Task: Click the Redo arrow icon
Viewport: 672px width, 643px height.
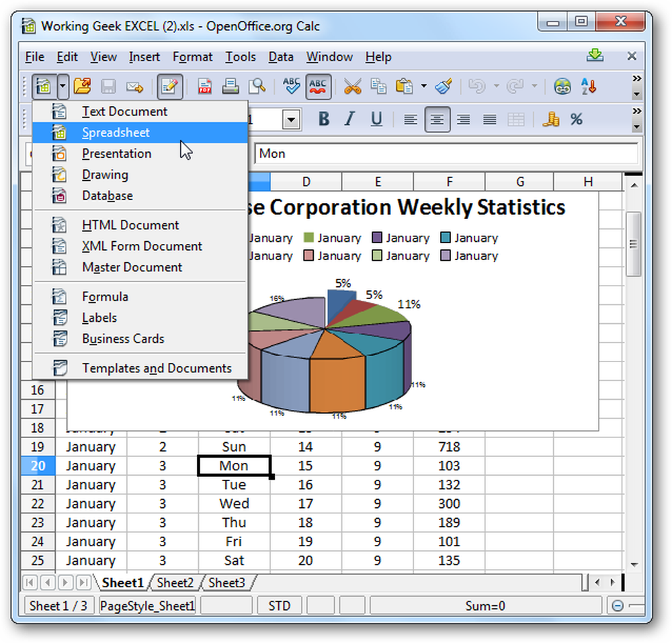Action: tap(515, 87)
